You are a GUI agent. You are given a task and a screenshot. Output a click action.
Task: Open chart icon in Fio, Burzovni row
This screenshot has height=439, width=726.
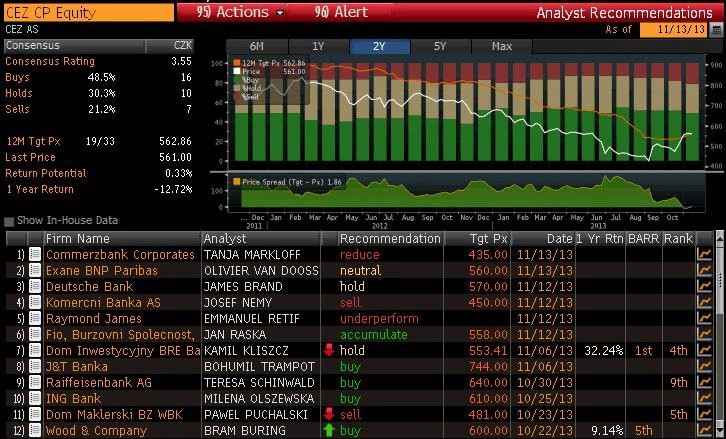[704, 334]
